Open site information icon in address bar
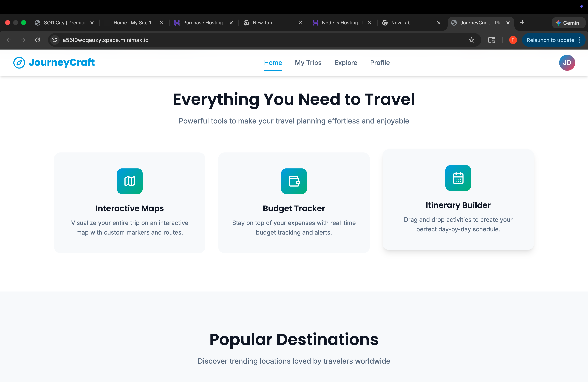Image resolution: width=588 pixels, height=382 pixels. (x=55, y=40)
